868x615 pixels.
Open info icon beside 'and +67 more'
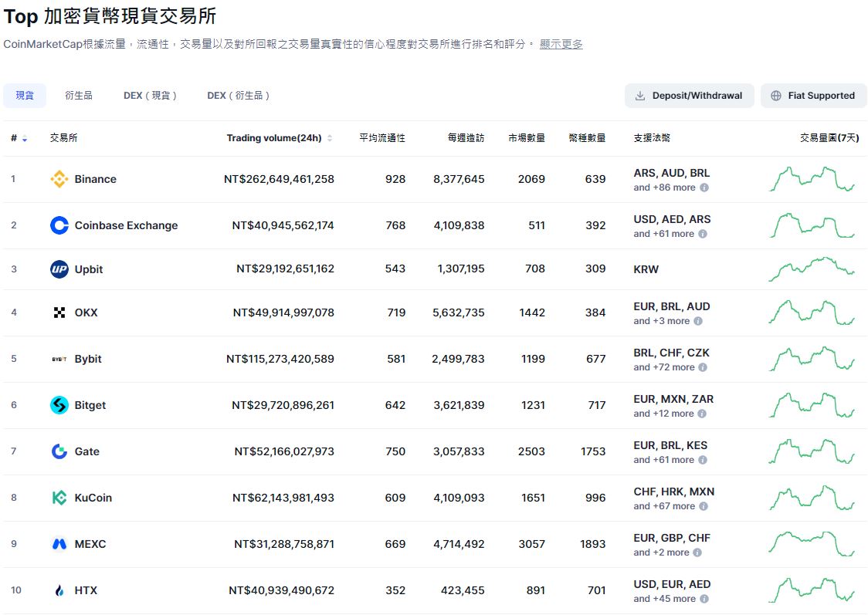tap(703, 506)
